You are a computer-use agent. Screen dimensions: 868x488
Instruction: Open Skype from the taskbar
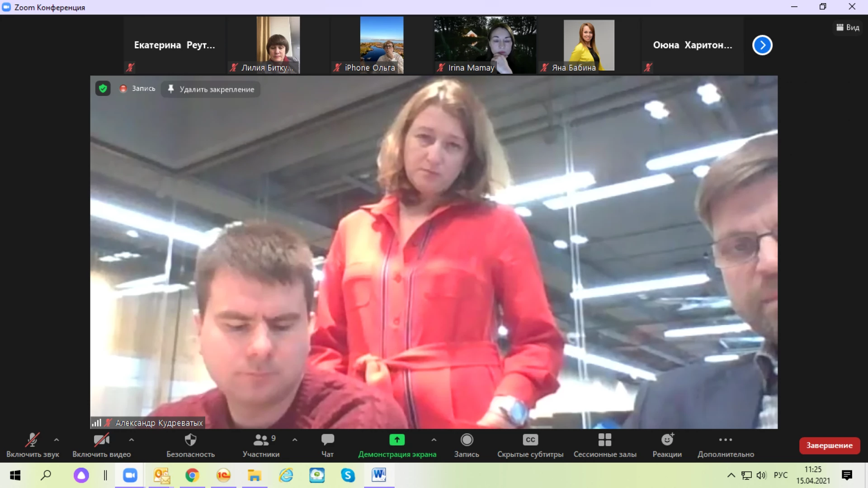pos(348,475)
